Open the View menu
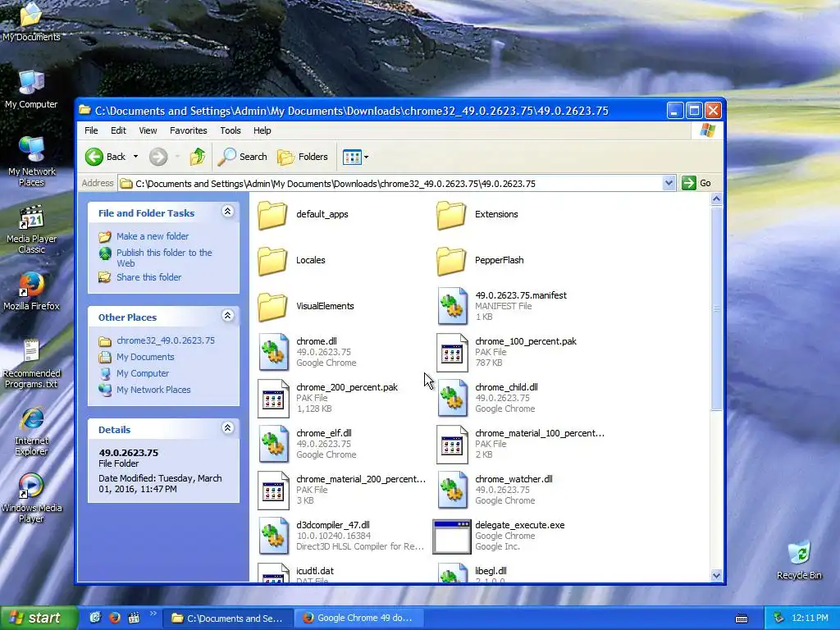 click(x=148, y=130)
